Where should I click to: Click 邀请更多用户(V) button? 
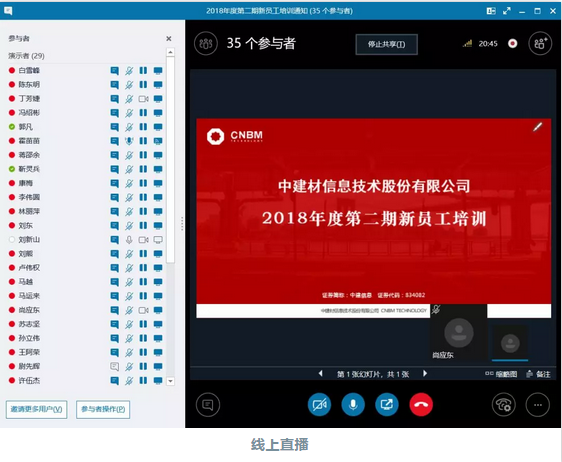click(x=36, y=409)
